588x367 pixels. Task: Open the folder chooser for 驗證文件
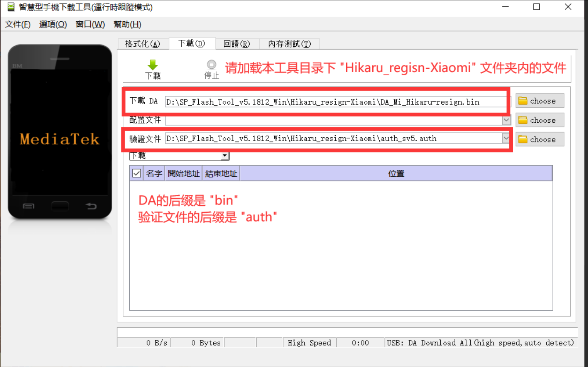[539, 139]
